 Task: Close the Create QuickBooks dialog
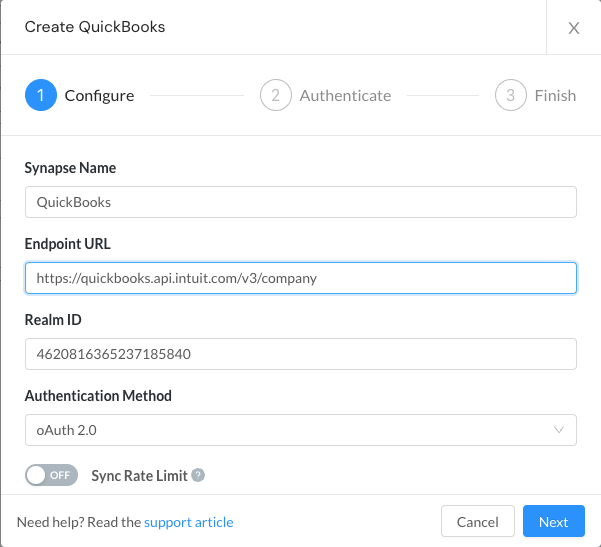(x=573, y=28)
